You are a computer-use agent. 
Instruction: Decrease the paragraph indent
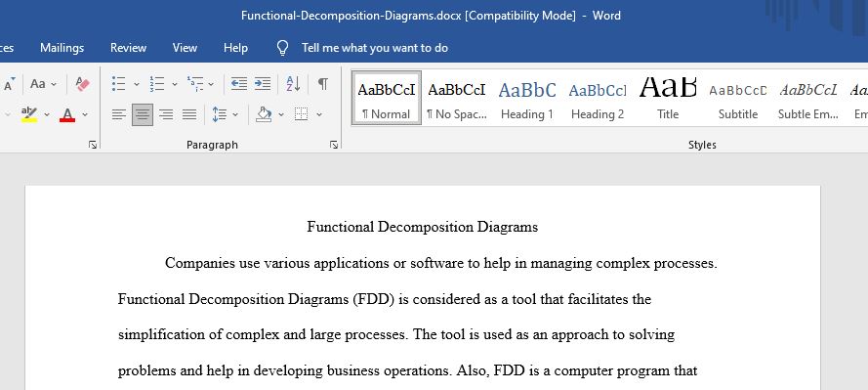pyautogui.click(x=239, y=84)
